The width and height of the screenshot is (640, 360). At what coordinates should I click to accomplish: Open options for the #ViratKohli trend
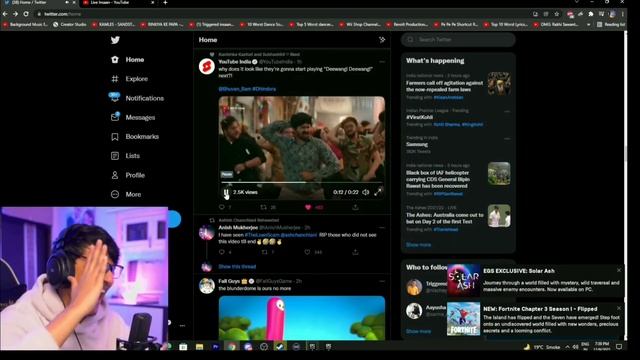(507, 111)
